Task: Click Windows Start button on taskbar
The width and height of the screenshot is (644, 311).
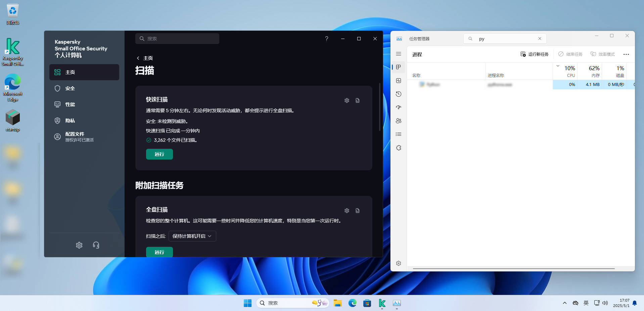Action: point(247,303)
